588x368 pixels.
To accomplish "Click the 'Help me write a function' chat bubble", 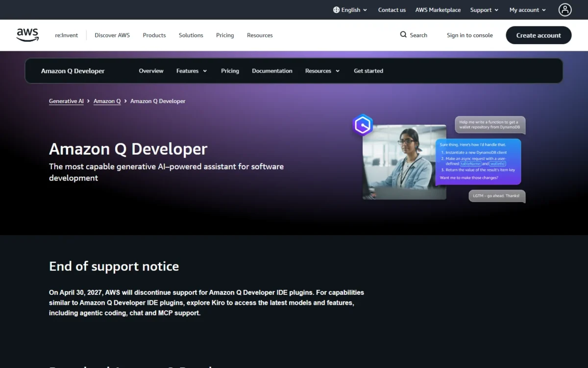I will coord(490,125).
